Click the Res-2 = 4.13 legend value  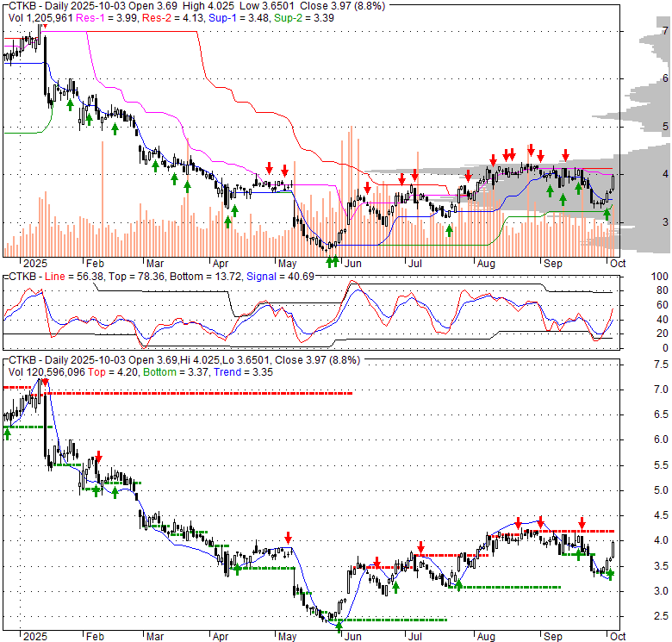point(172,18)
